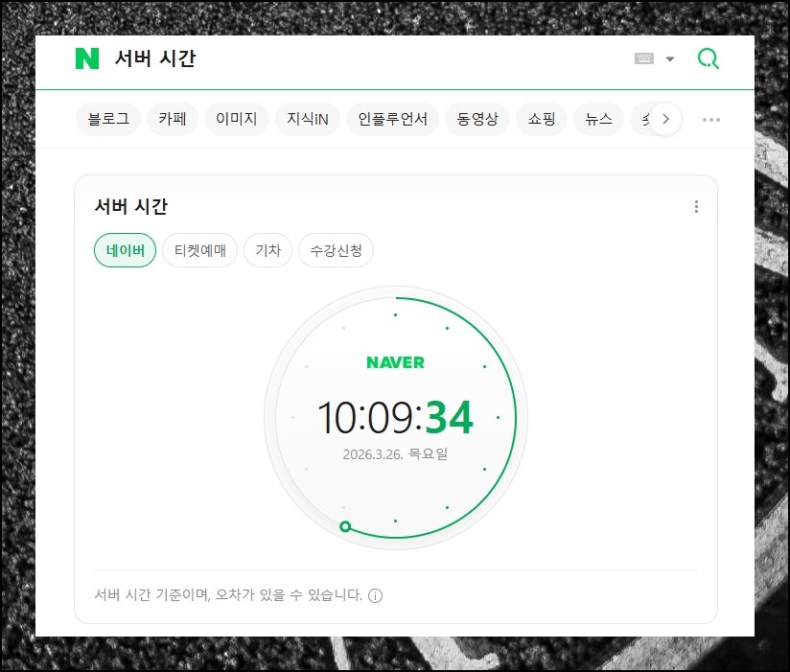
Task: Open the 인플루언서 tab
Action: pyautogui.click(x=392, y=119)
